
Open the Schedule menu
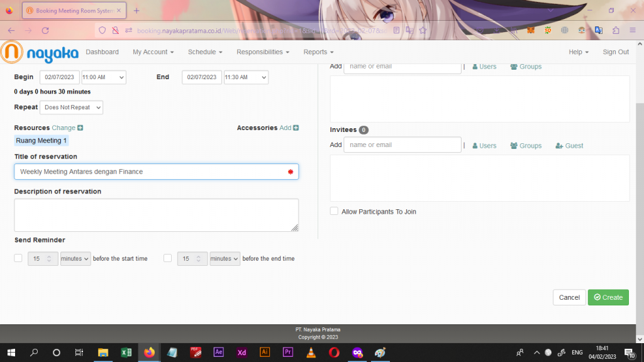pos(205,52)
